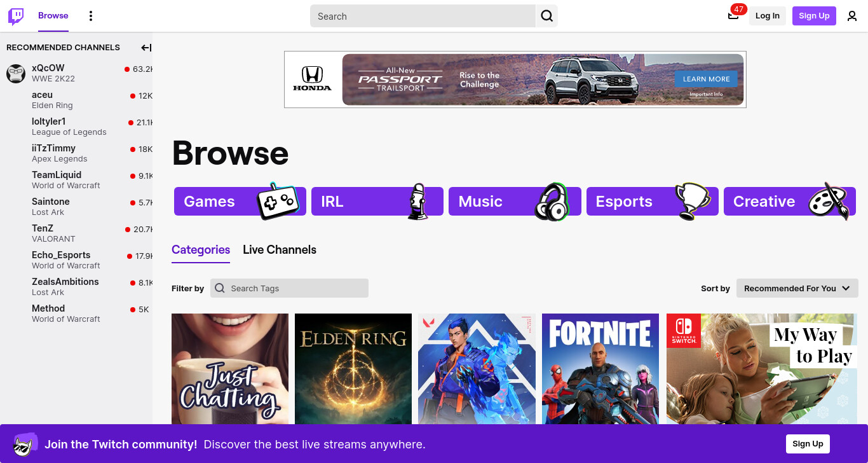
Task: Click magnifier icon in Search Tags field
Action: (x=220, y=288)
